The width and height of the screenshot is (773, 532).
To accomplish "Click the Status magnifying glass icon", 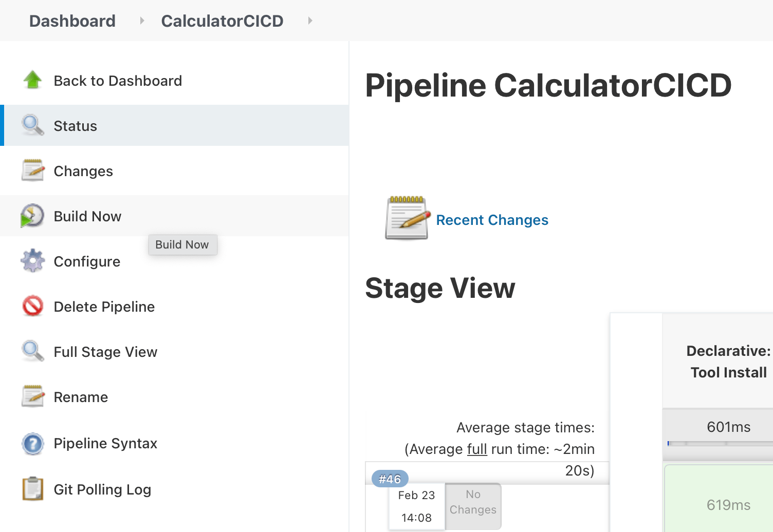I will click(x=33, y=125).
